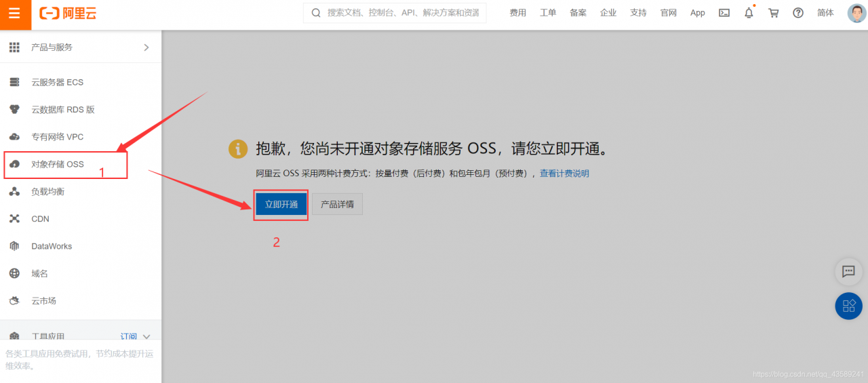Click the Aliyun logo
This screenshot has width=868, height=383.
click(68, 13)
